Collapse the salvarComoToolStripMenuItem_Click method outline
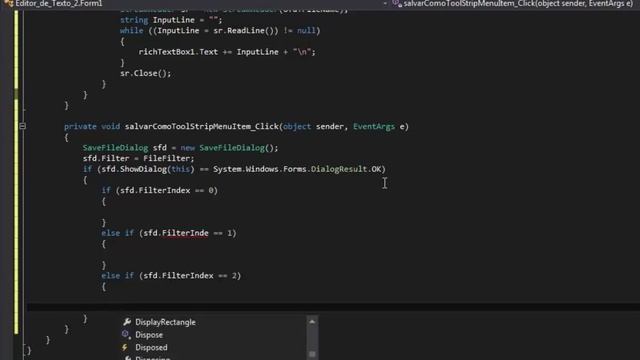Screen dimensions: 640x360 (22, 127)
